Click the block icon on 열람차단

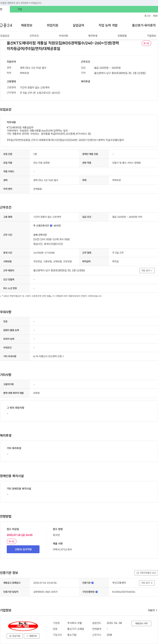(x=27, y=636)
